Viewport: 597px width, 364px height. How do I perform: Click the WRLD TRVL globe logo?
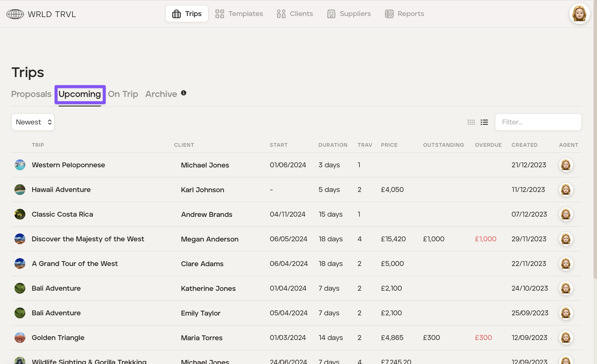pyautogui.click(x=15, y=14)
